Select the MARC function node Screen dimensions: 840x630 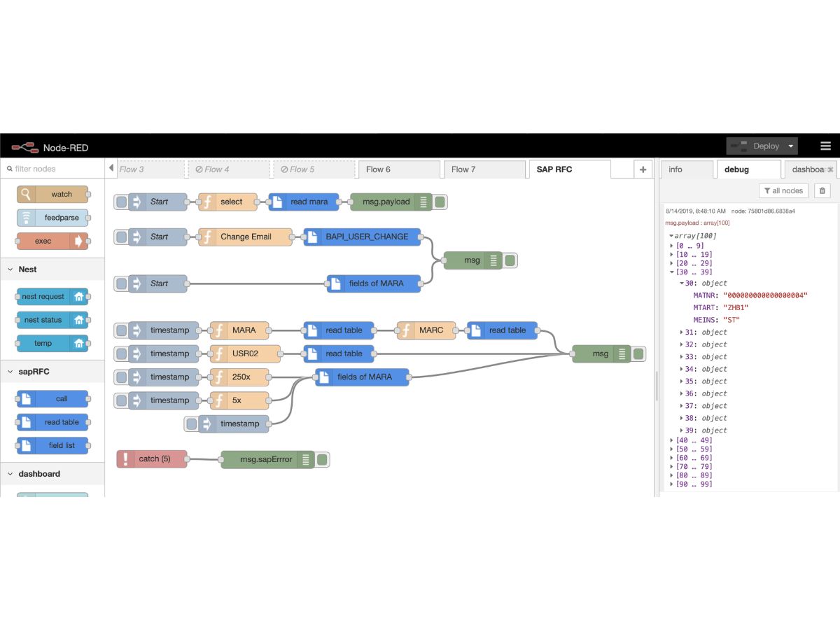point(426,330)
